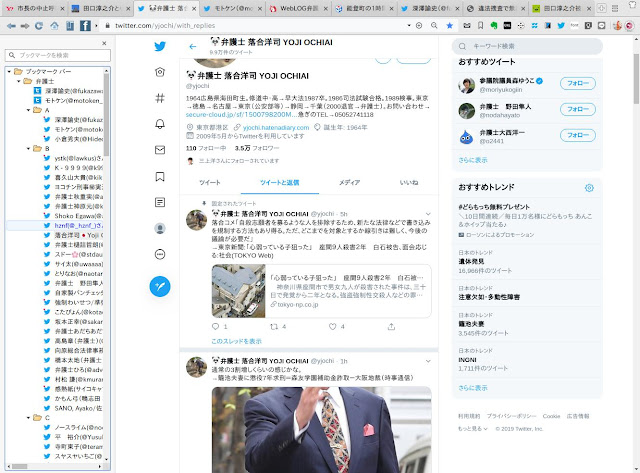This screenshot has width=640, height=473.
Task: Click the Facebook toolbar icon
Action: pyautogui.click(x=85, y=26)
